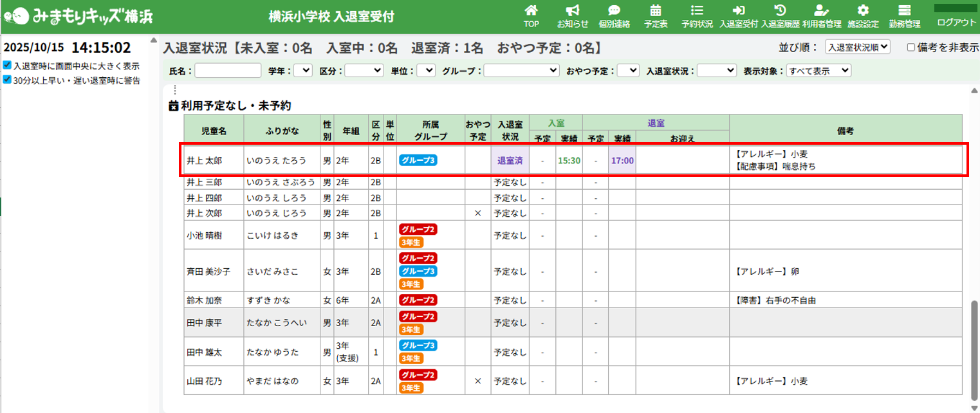Click the グループ3 badge for 井上 太郎

click(x=418, y=160)
